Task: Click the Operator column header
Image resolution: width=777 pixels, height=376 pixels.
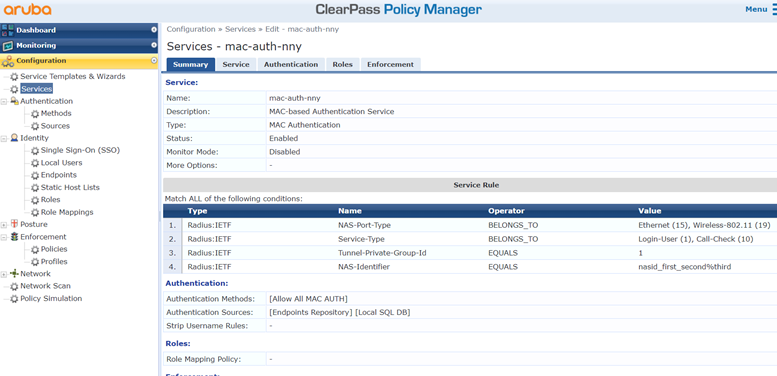Action: pos(506,211)
